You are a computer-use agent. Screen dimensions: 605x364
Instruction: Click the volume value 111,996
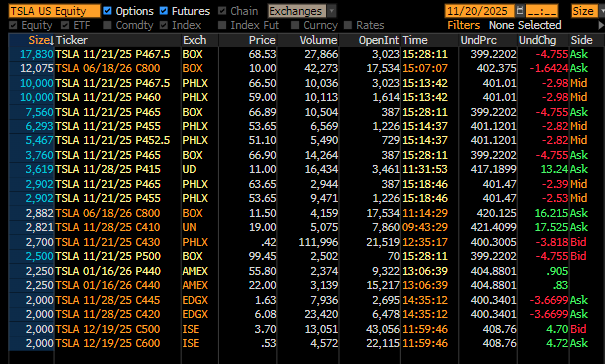[x=318, y=242]
